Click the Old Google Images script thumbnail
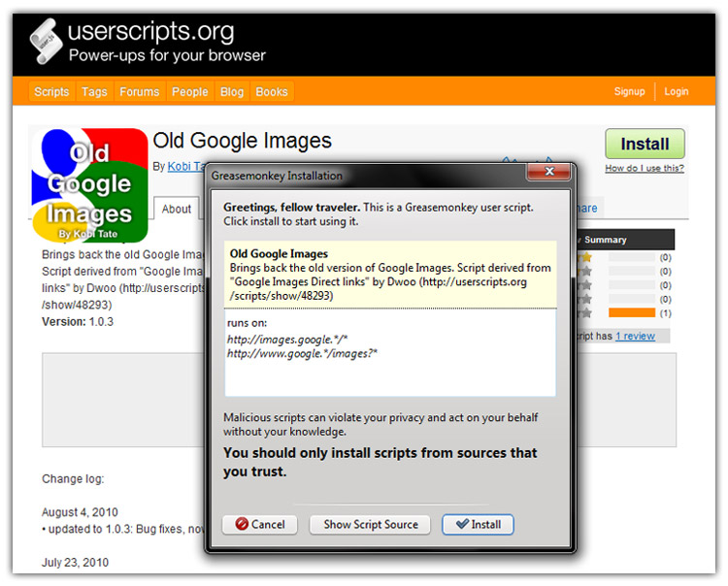728x586 pixels. [89, 185]
